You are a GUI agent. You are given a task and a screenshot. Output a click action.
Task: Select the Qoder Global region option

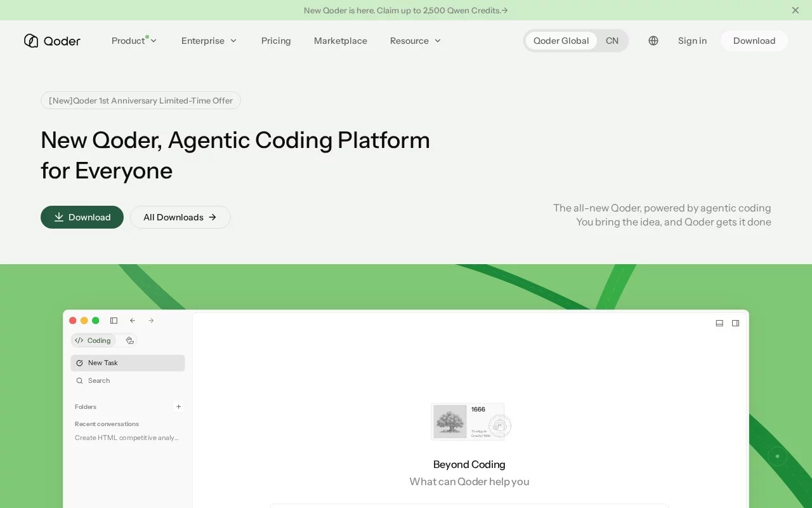[561, 41]
